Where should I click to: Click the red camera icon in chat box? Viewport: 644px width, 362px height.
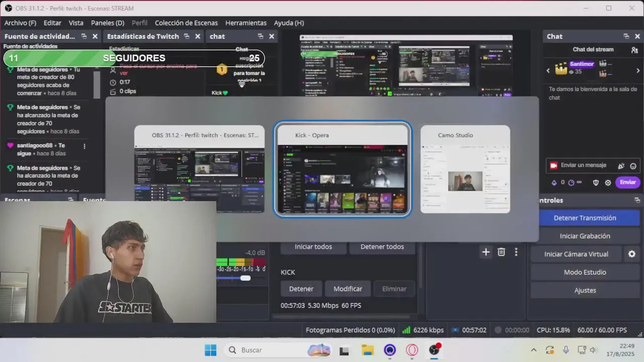click(554, 165)
